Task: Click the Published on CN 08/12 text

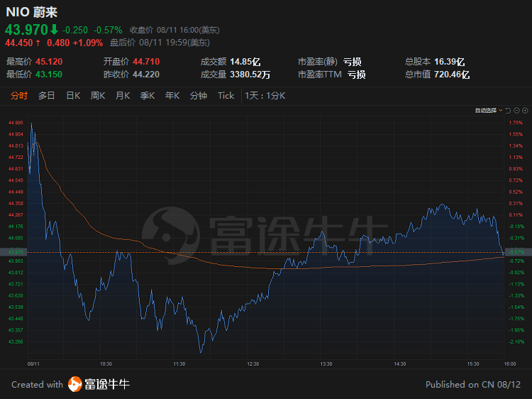Action: click(473, 384)
